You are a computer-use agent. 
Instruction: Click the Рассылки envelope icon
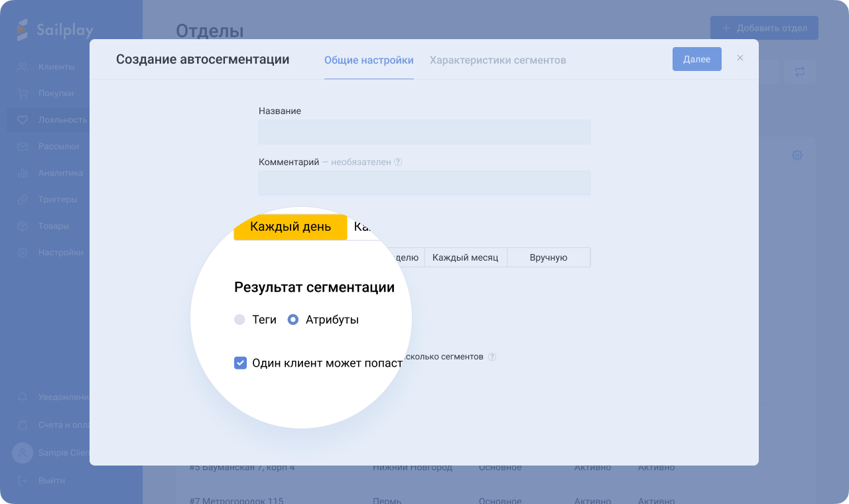[x=23, y=147]
